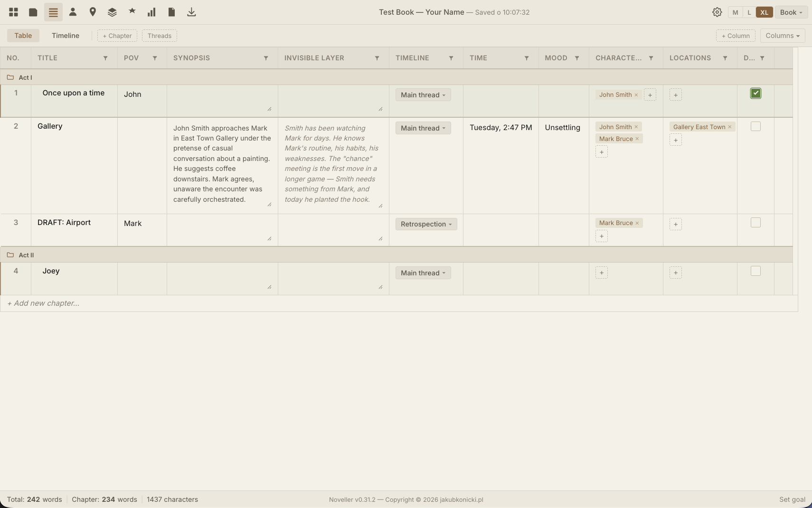The image size is (812, 508).
Task: Click the Tuesday, 2:47 PM time cell
Action: pyautogui.click(x=500, y=127)
